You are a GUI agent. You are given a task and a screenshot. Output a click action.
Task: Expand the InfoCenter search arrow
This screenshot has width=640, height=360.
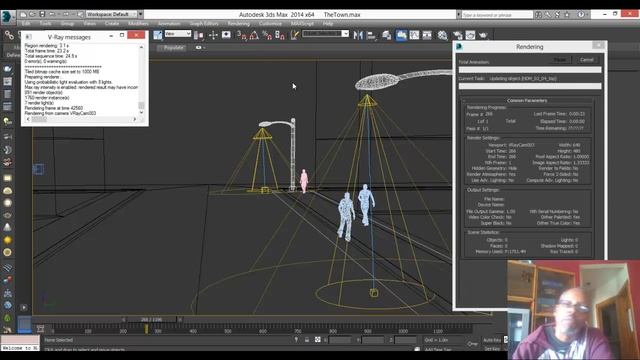click(x=458, y=14)
